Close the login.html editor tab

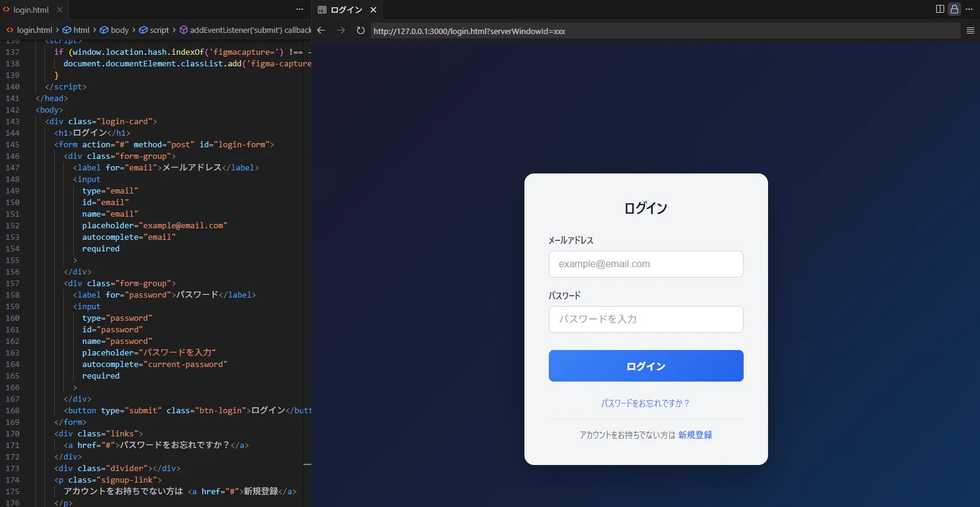[60, 10]
